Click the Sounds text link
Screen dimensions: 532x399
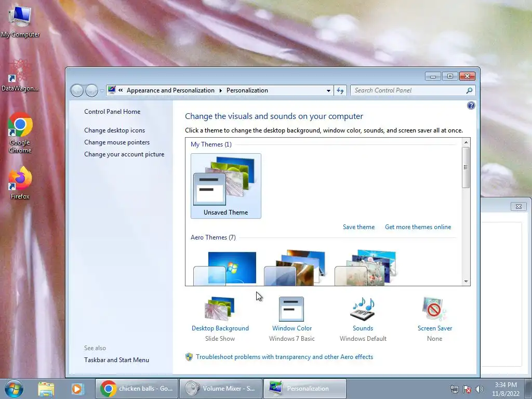pos(363,328)
